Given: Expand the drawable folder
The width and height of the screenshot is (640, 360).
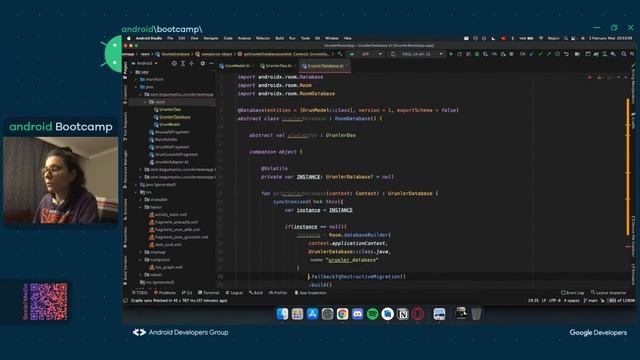Looking at the screenshot, I should (141, 200).
